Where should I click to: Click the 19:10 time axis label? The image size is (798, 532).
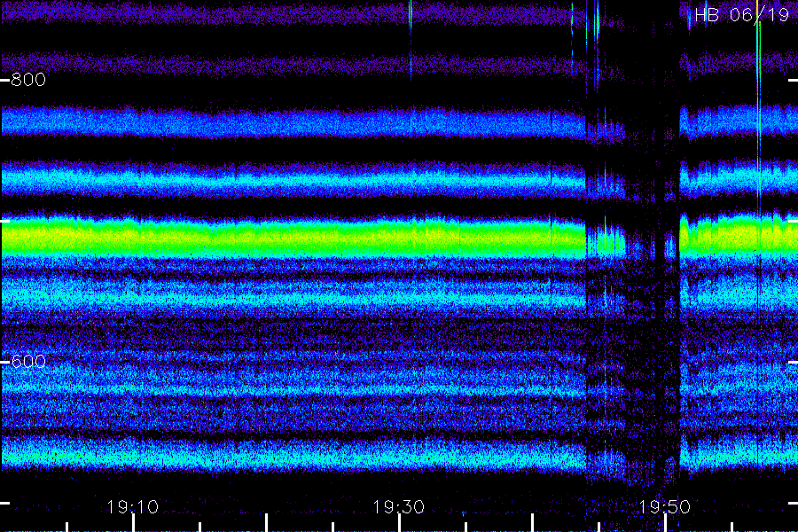133,506
